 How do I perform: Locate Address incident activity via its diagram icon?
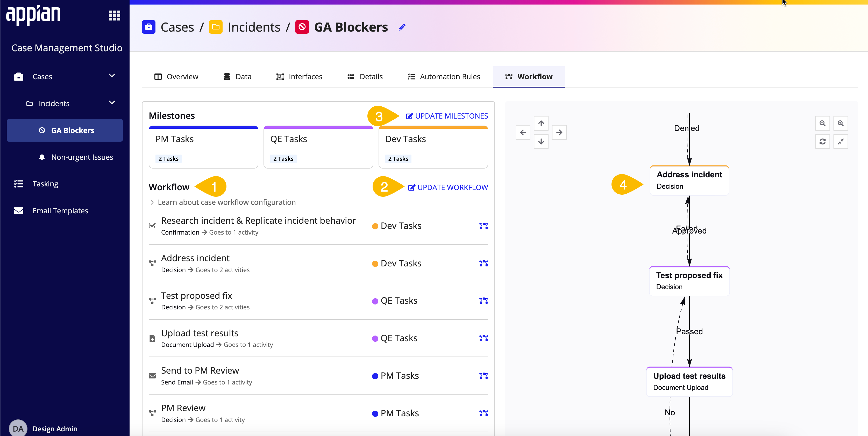pos(483,263)
